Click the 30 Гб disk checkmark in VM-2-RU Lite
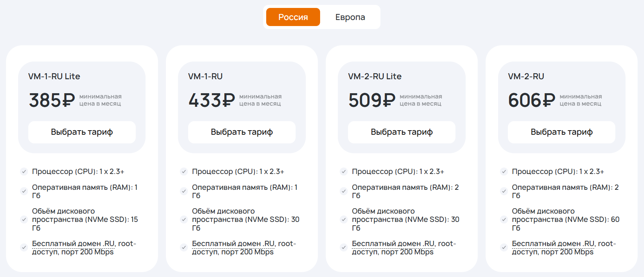 click(344, 219)
